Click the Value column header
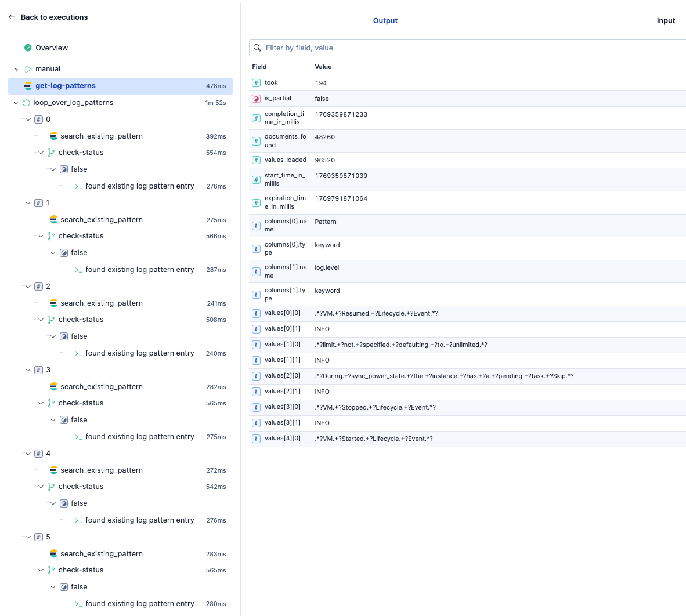 (323, 67)
